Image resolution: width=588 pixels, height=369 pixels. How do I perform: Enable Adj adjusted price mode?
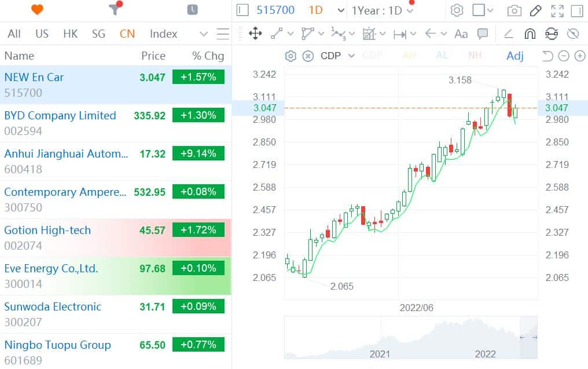point(515,56)
